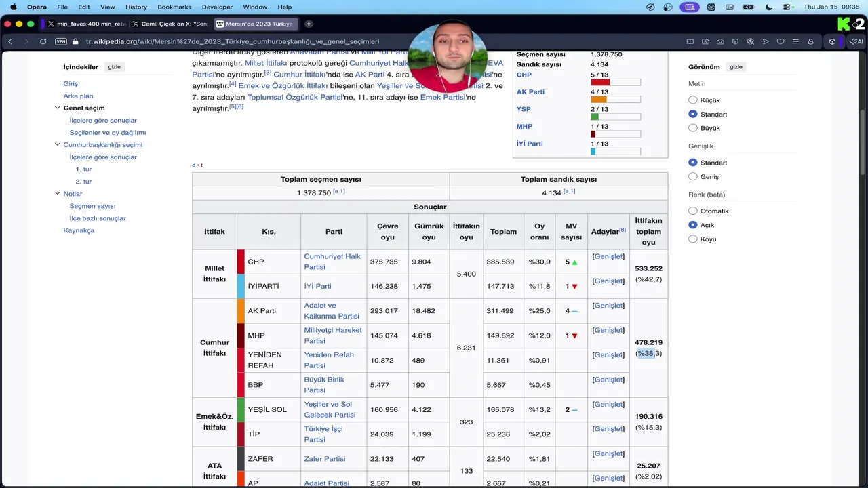Take a snapshot with the camera icon

coord(720,41)
